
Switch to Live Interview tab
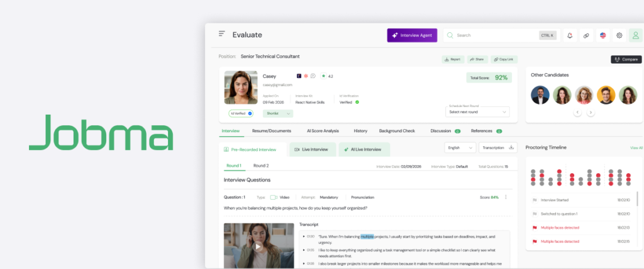pyautogui.click(x=313, y=149)
